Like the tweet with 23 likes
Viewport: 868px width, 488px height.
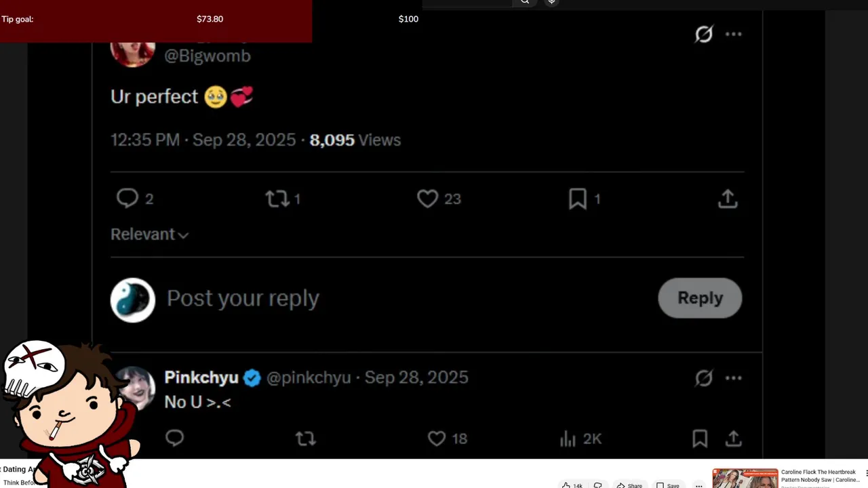(427, 199)
